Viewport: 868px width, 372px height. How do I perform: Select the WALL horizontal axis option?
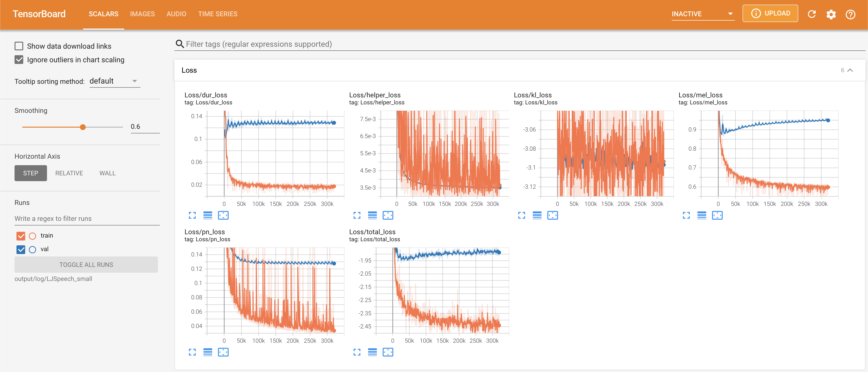tap(107, 173)
